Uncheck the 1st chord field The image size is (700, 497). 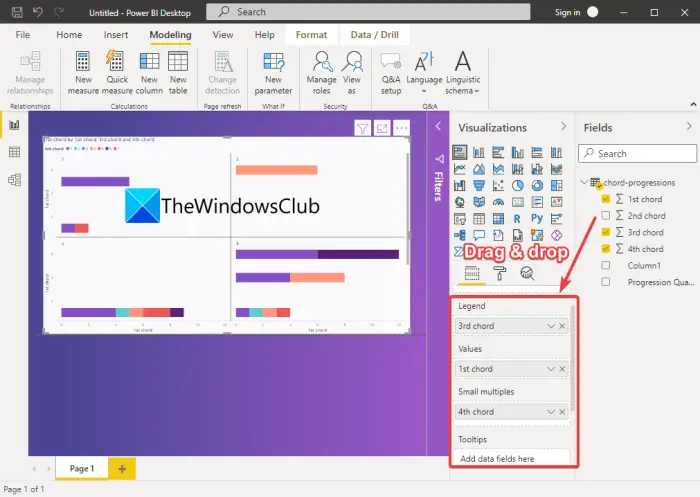pos(605,199)
